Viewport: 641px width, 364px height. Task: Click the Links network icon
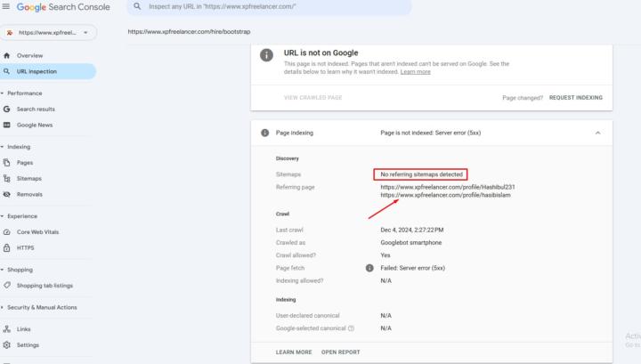[x=6, y=329]
